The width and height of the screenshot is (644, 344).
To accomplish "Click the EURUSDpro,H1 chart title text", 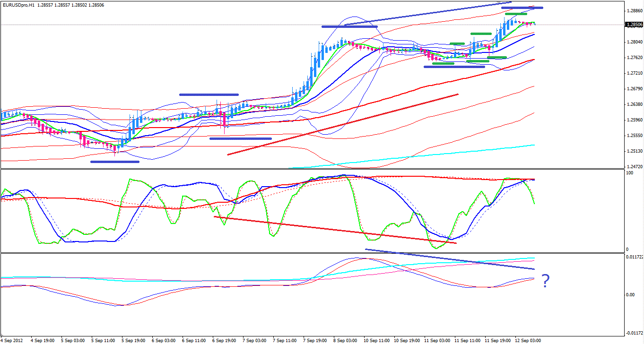I will (18, 5).
